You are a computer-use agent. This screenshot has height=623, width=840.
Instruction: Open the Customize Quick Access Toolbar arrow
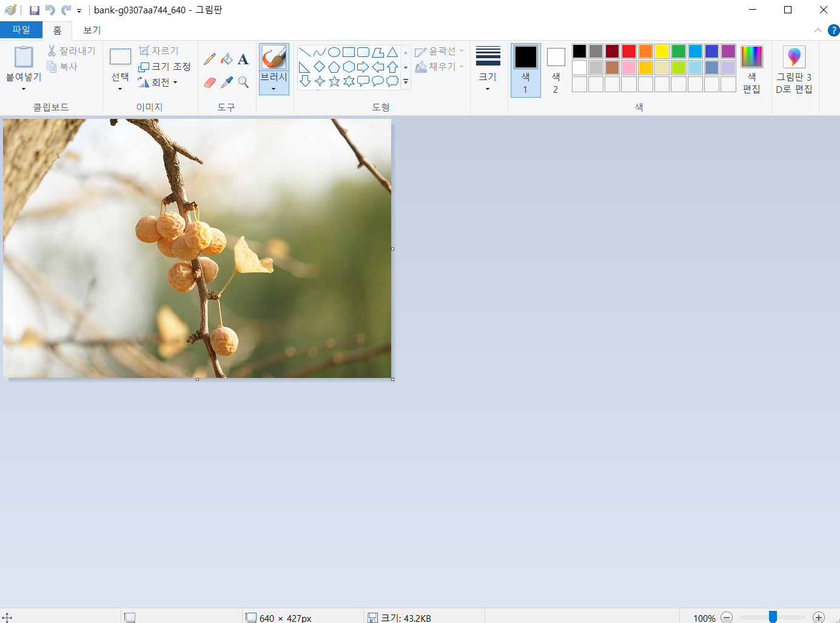pyautogui.click(x=79, y=10)
